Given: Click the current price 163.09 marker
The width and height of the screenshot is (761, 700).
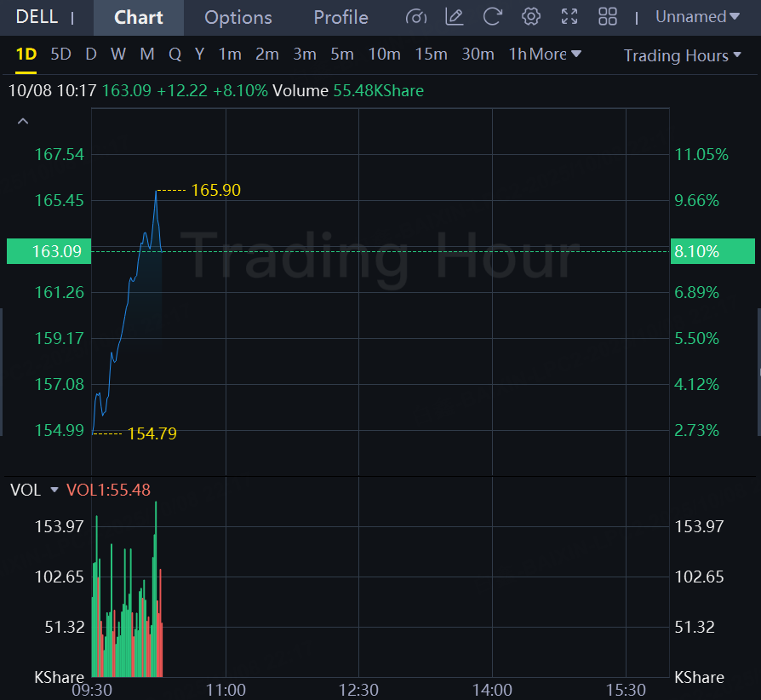Looking at the screenshot, I should coord(49,251).
